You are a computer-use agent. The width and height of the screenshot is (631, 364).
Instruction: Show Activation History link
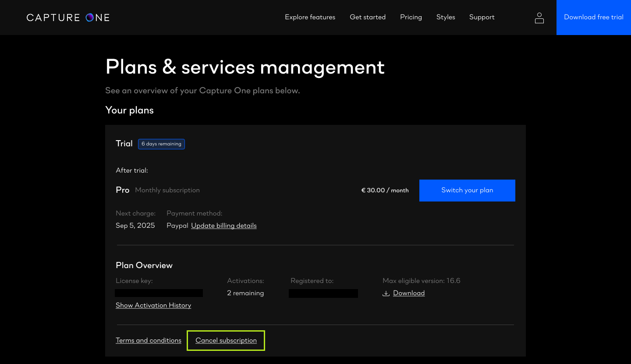[x=153, y=305]
